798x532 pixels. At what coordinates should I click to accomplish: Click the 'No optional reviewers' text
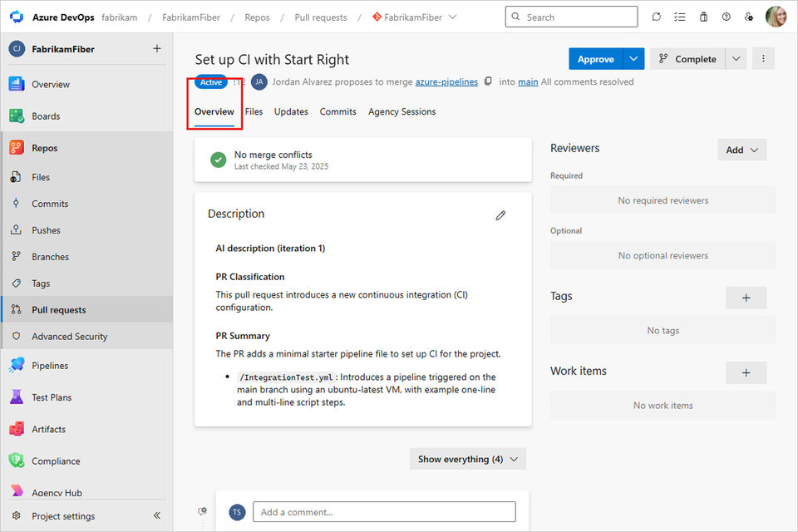(x=663, y=255)
